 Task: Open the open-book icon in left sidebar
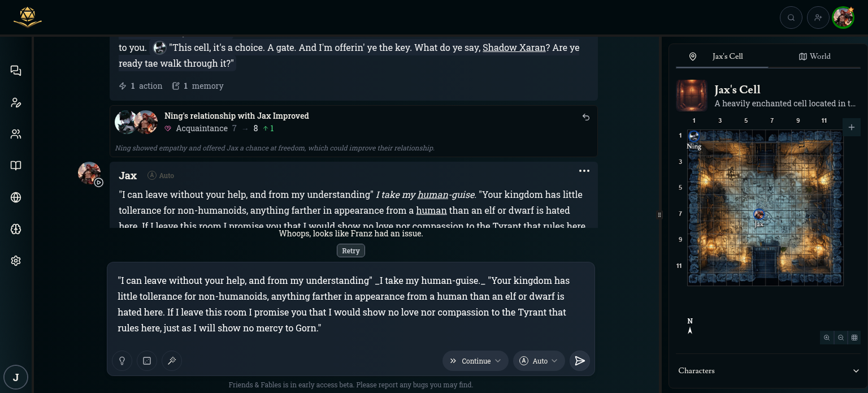click(16, 166)
